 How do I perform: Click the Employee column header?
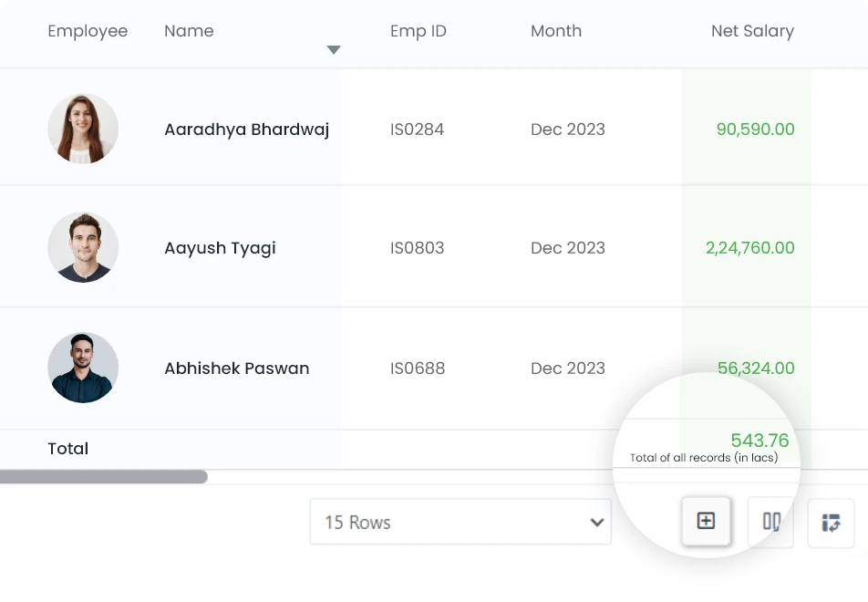point(88,31)
